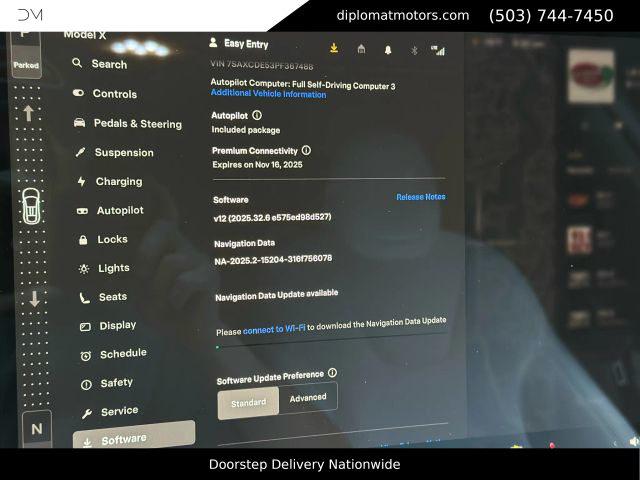Click the alarm clock icon beside Schedule
640x480 pixels.
click(86, 356)
